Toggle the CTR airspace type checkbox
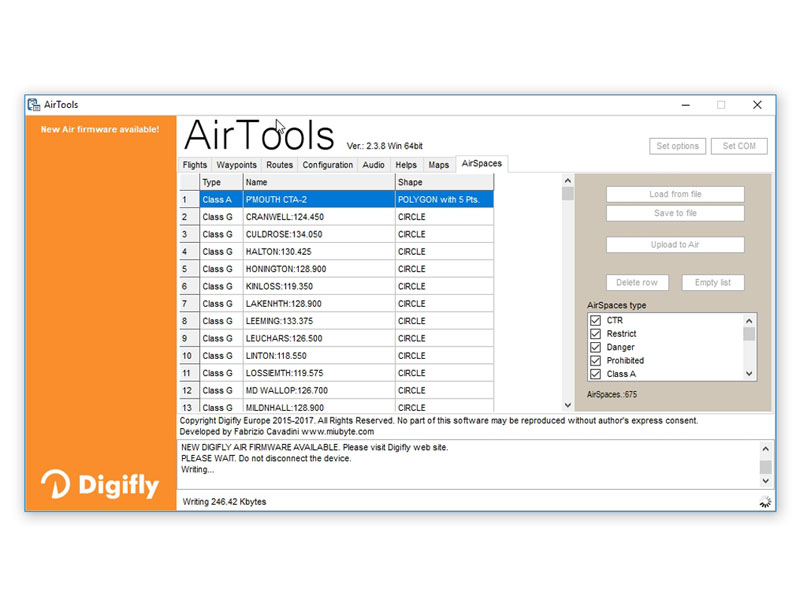 point(595,320)
